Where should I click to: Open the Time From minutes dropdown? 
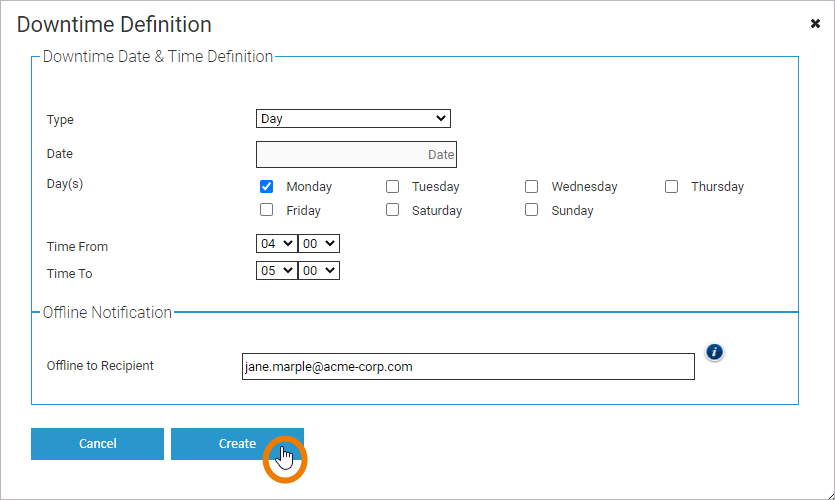pyautogui.click(x=319, y=243)
